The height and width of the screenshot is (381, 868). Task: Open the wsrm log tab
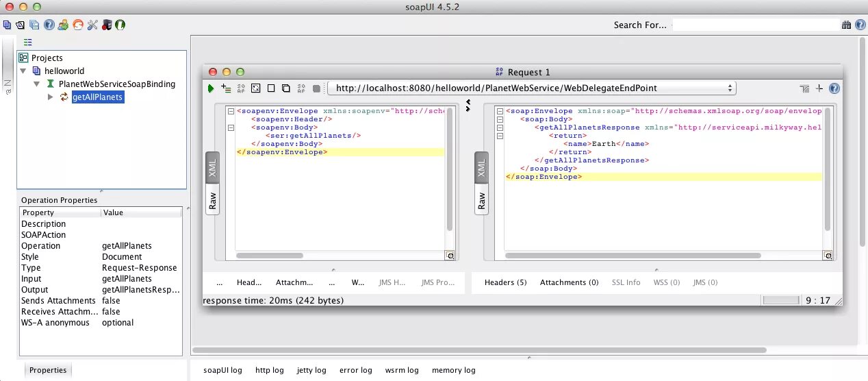(402, 370)
